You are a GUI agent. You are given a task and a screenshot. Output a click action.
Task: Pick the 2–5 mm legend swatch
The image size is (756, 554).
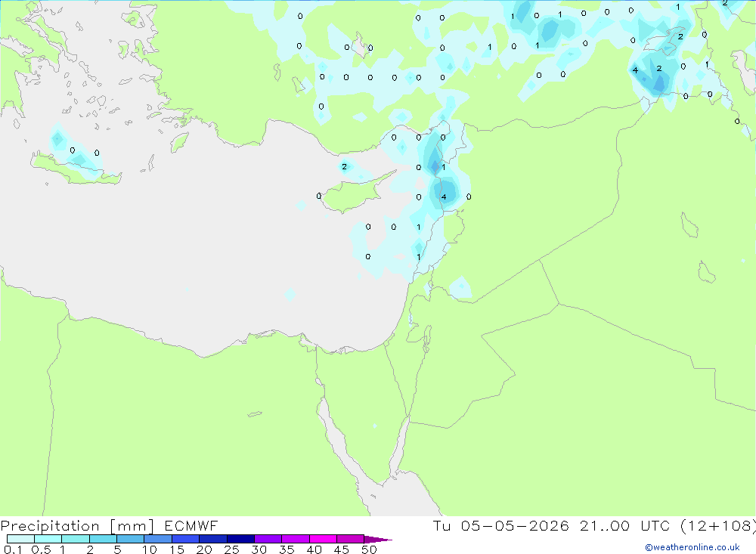103,539
